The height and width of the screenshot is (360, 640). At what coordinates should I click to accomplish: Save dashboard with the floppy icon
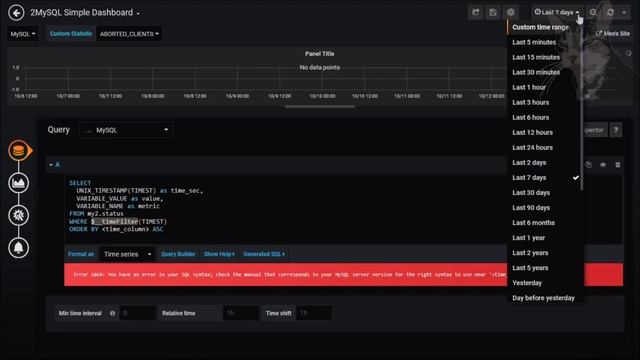493,12
